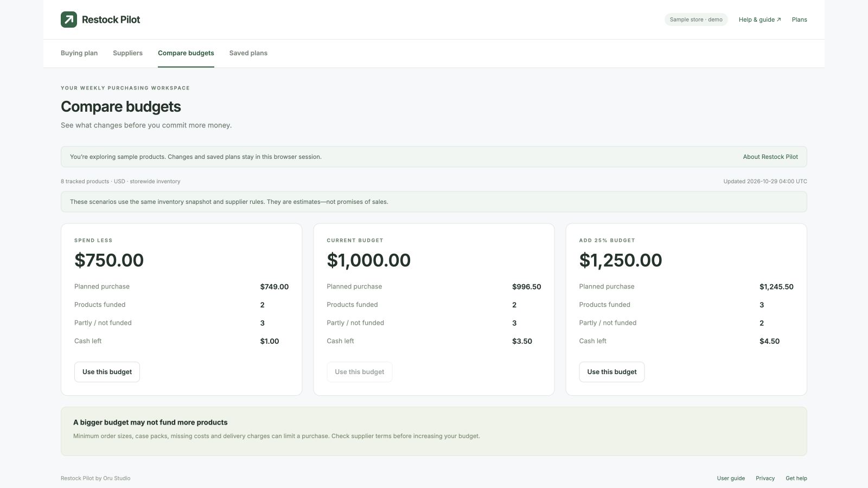Viewport: 868px width, 488px height.
Task: Click the ADD 25% BUDGET card label
Action: 607,240
